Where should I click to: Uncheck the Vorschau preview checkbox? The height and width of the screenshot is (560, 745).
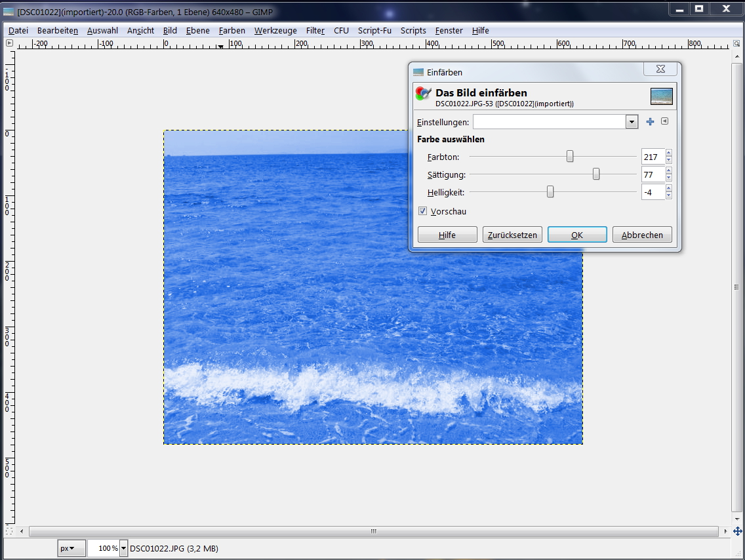tap(422, 211)
